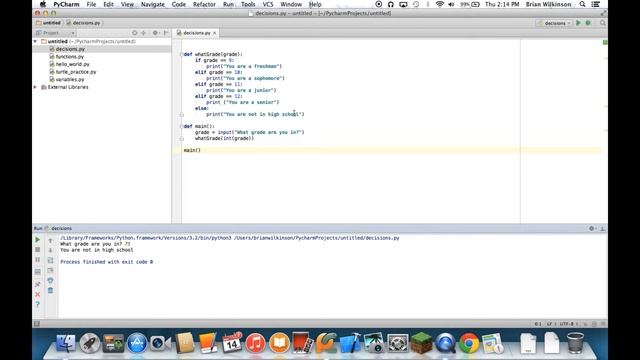Open iTunes from the Dock
This screenshot has width=640, height=360.
pos(256,343)
